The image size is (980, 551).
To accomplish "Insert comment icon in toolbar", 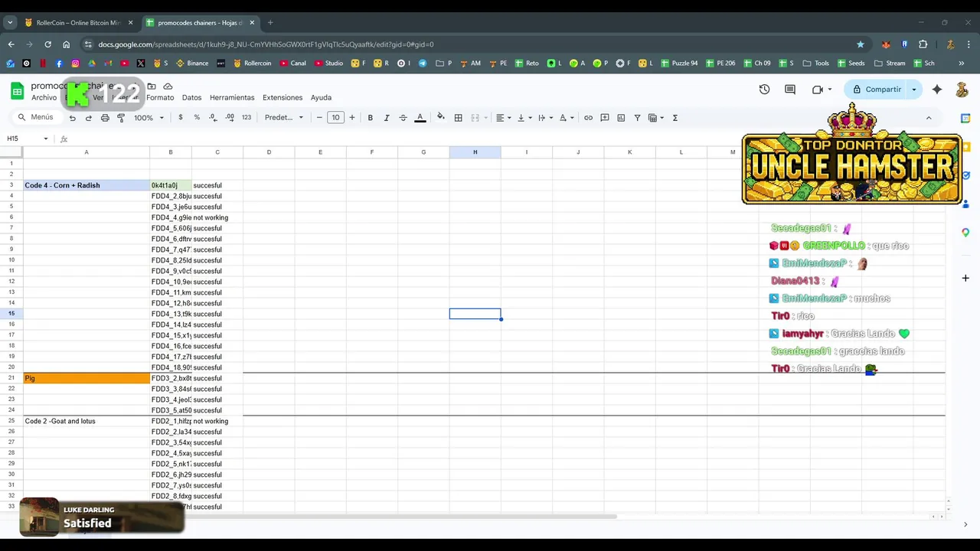I will point(605,118).
